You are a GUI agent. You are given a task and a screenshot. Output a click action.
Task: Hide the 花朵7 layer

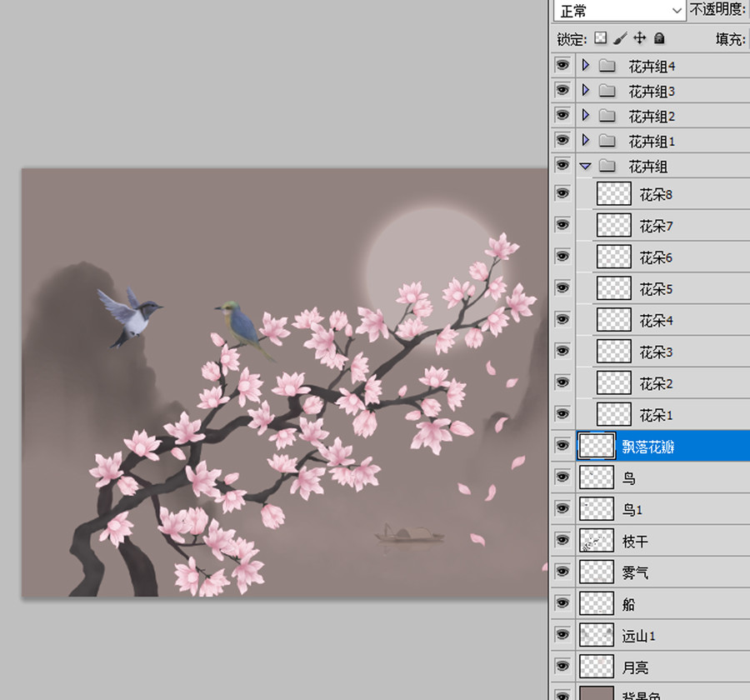click(x=562, y=225)
